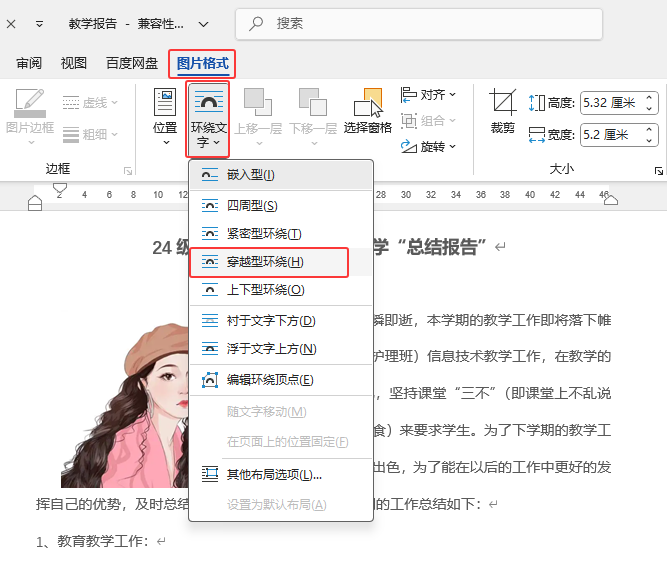The width and height of the screenshot is (667, 564).
Task: Click the Rotate (旋转) icon
Action: (408, 147)
